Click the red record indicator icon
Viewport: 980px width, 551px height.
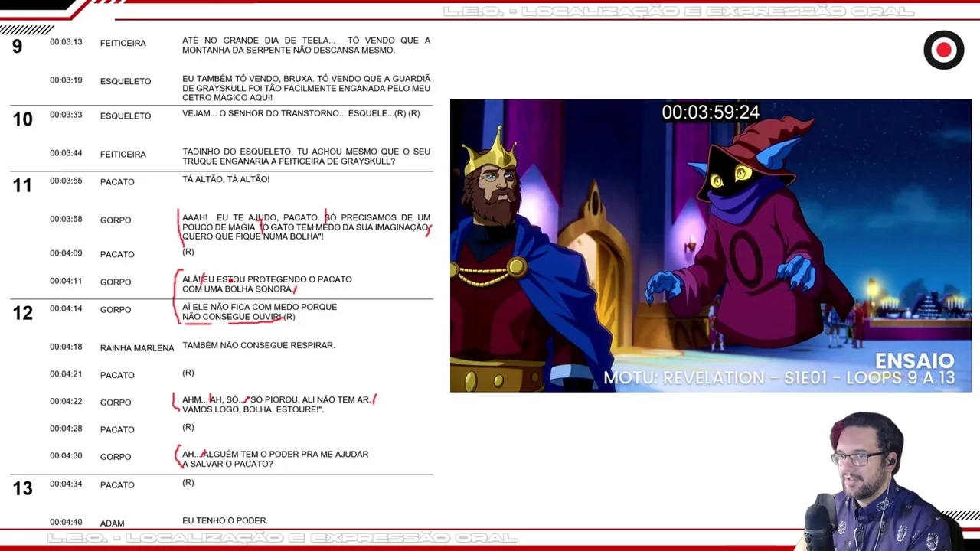943,51
